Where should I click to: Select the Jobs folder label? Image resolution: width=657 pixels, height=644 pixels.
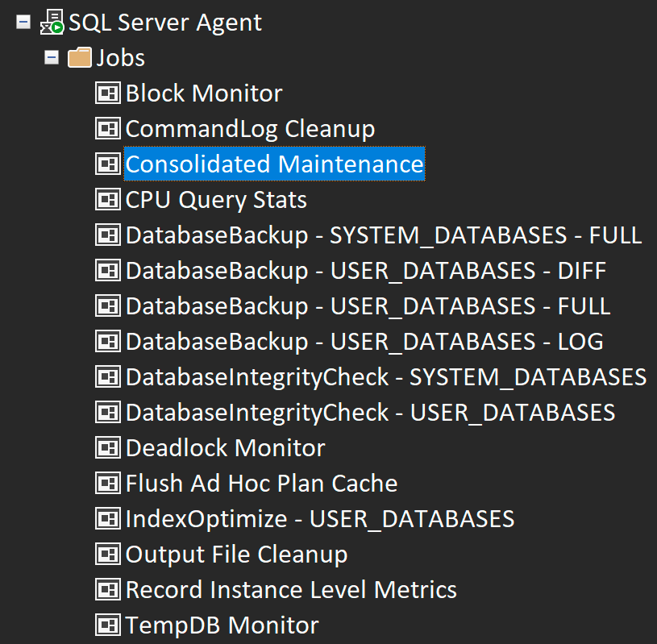point(121,58)
